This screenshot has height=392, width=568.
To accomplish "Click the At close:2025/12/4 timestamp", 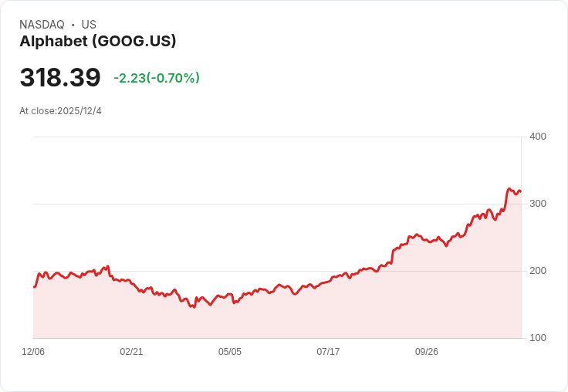I will pos(60,111).
